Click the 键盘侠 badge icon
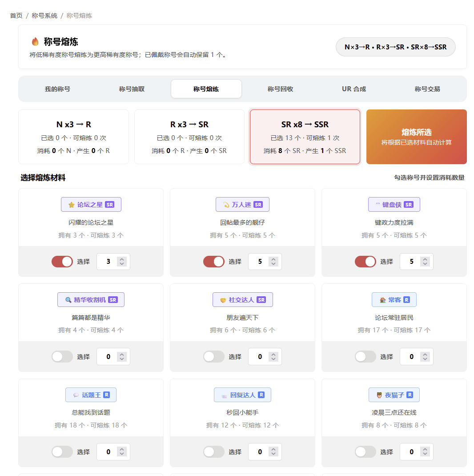474x476 pixels. pyautogui.click(x=378, y=204)
